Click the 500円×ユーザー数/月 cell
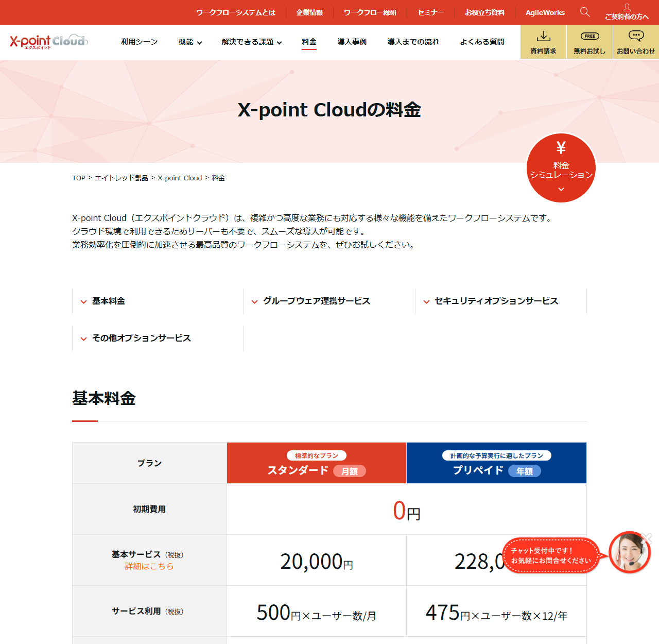This screenshot has width=659, height=644. pyautogui.click(x=317, y=611)
